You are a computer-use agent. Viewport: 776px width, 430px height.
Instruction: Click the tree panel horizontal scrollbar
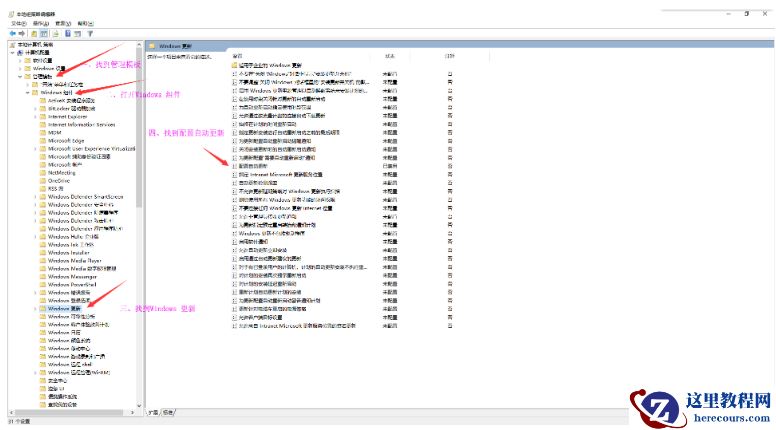click(69, 412)
